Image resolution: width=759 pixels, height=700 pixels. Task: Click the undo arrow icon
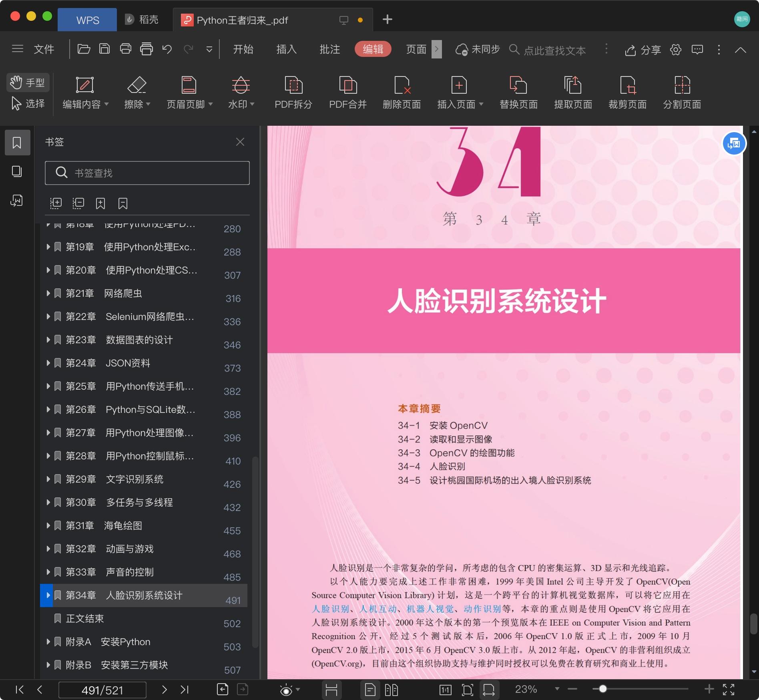tap(167, 49)
